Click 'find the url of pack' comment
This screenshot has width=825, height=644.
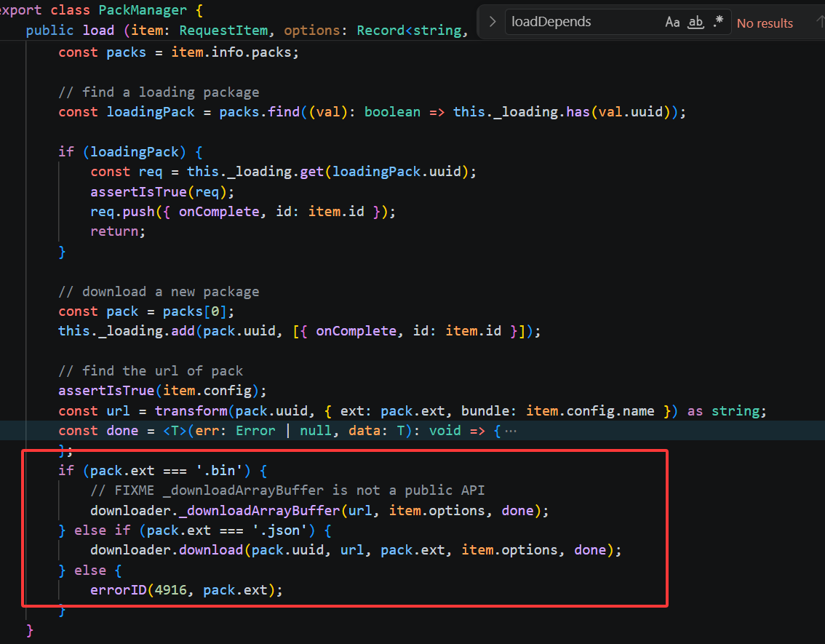coord(151,371)
